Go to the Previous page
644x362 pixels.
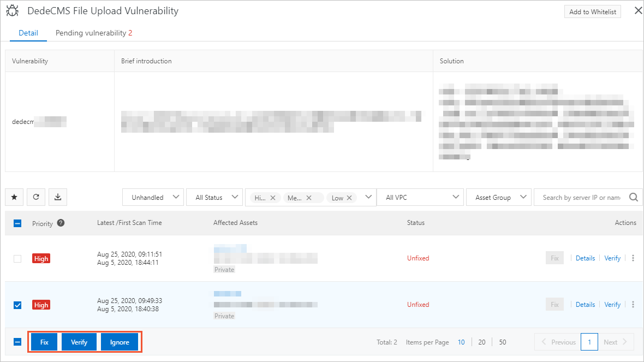coord(558,342)
